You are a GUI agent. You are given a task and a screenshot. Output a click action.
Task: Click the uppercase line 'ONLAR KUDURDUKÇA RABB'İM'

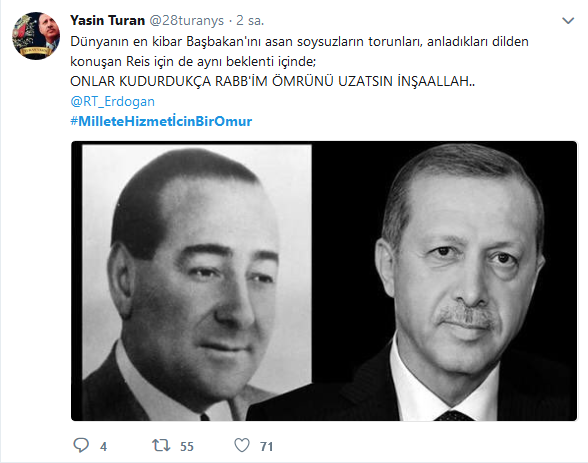point(273,81)
